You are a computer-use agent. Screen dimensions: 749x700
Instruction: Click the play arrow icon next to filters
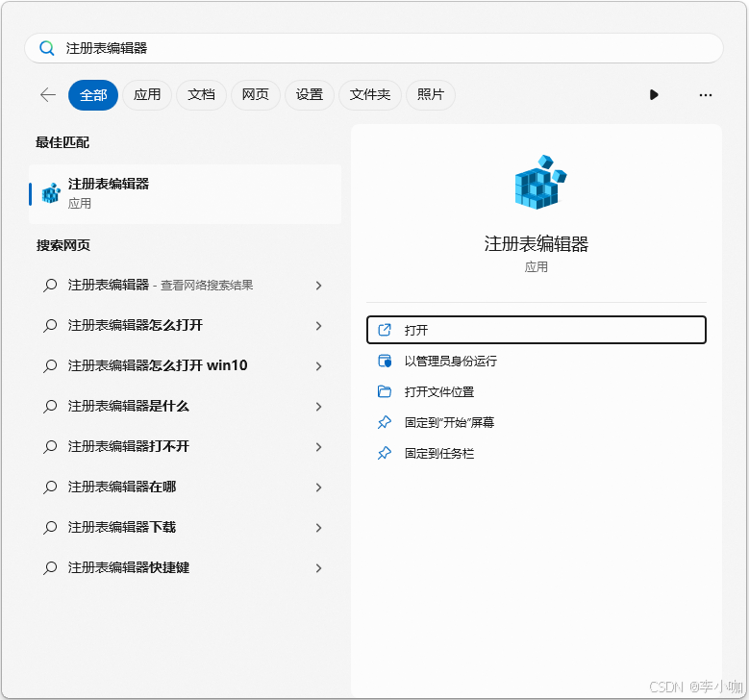click(654, 94)
